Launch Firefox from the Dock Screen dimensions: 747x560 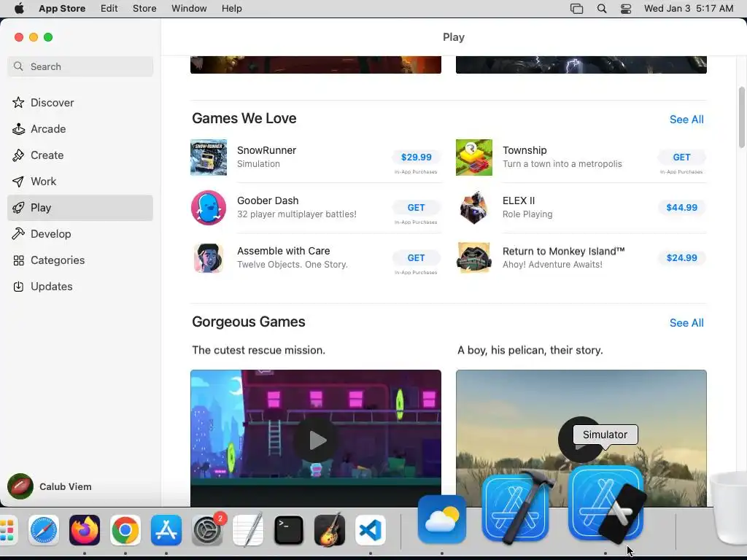[x=85, y=530]
